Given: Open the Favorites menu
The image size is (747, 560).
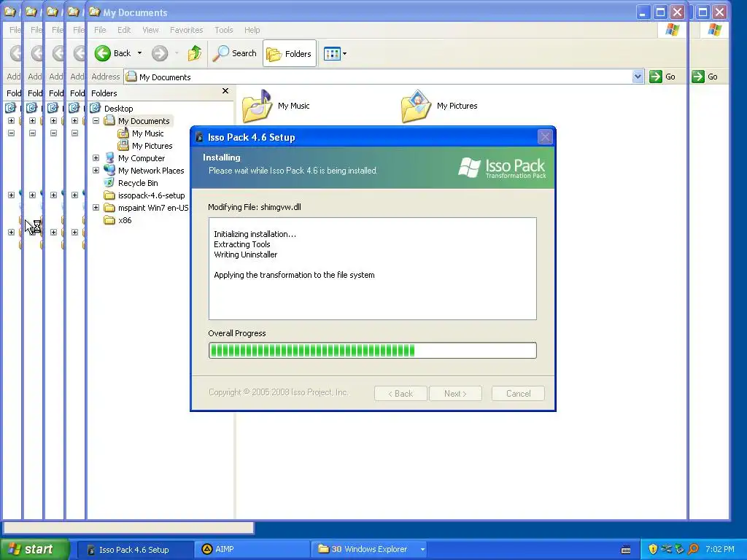Looking at the screenshot, I should [x=186, y=30].
